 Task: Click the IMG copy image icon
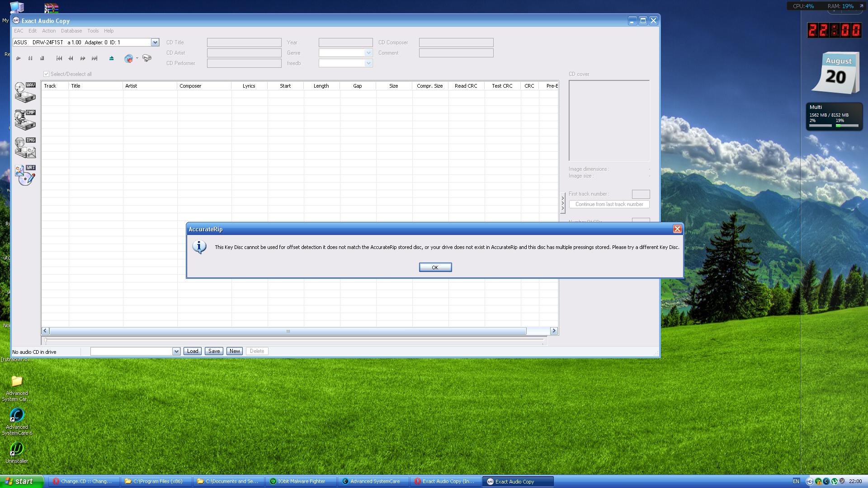[25, 147]
